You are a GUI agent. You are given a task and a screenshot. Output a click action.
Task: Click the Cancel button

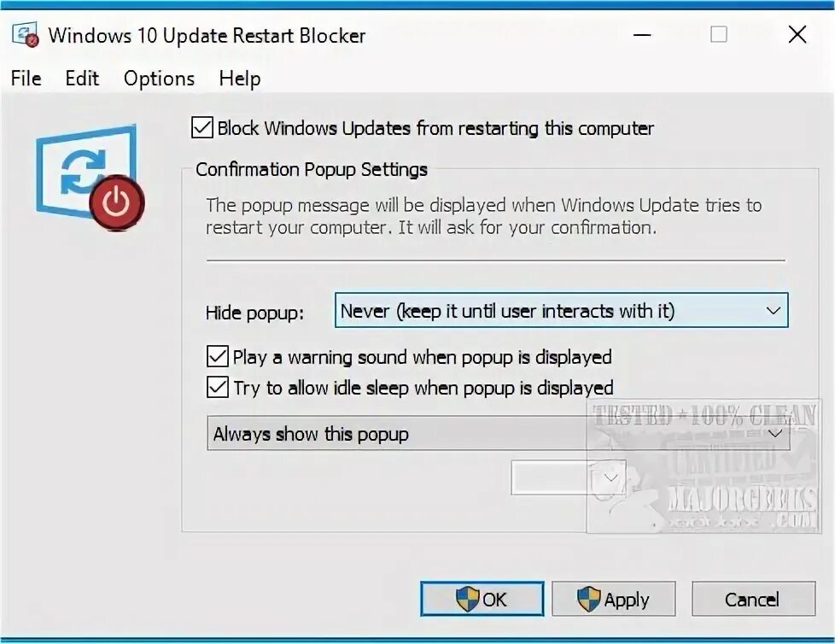(x=754, y=599)
